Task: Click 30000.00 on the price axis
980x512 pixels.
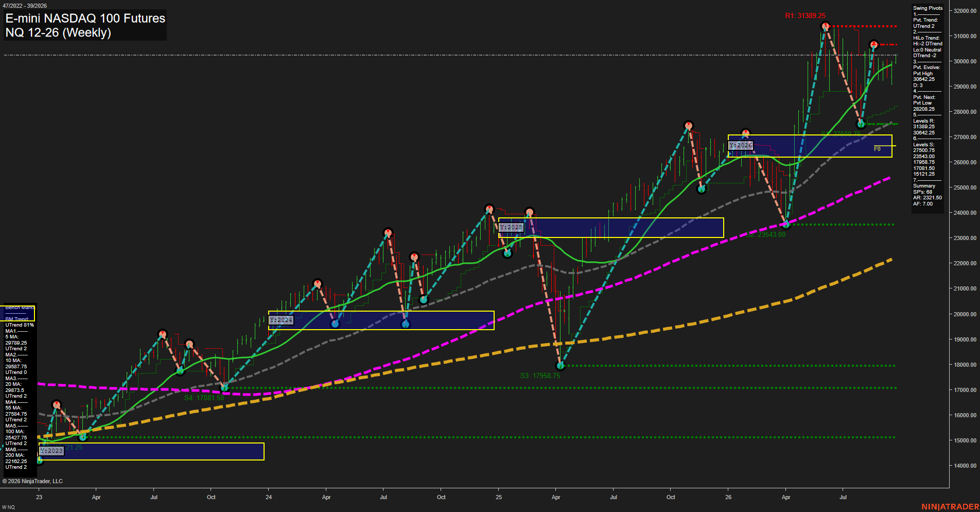Action: [965, 61]
